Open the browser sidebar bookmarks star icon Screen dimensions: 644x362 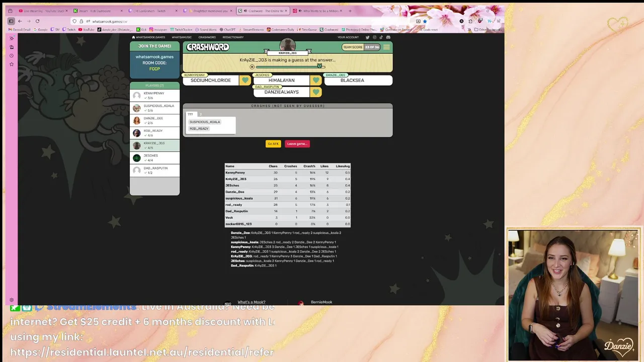[x=12, y=64]
